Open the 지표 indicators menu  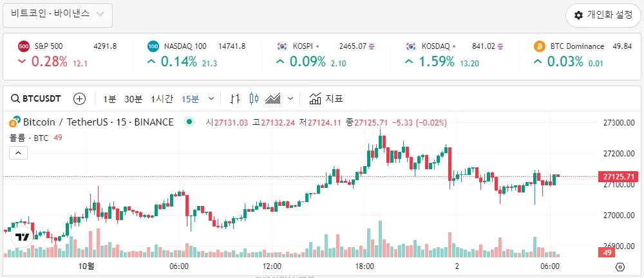(326, 98)
